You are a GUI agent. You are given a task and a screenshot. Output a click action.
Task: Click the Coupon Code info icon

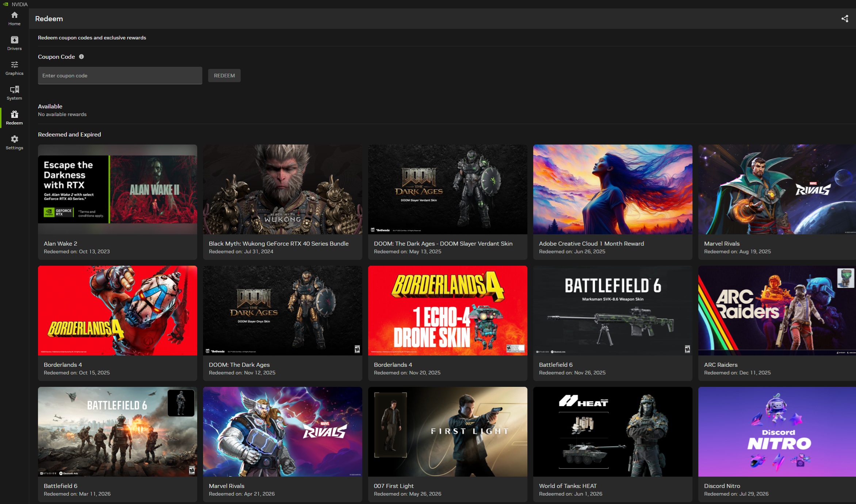(81, 57)
